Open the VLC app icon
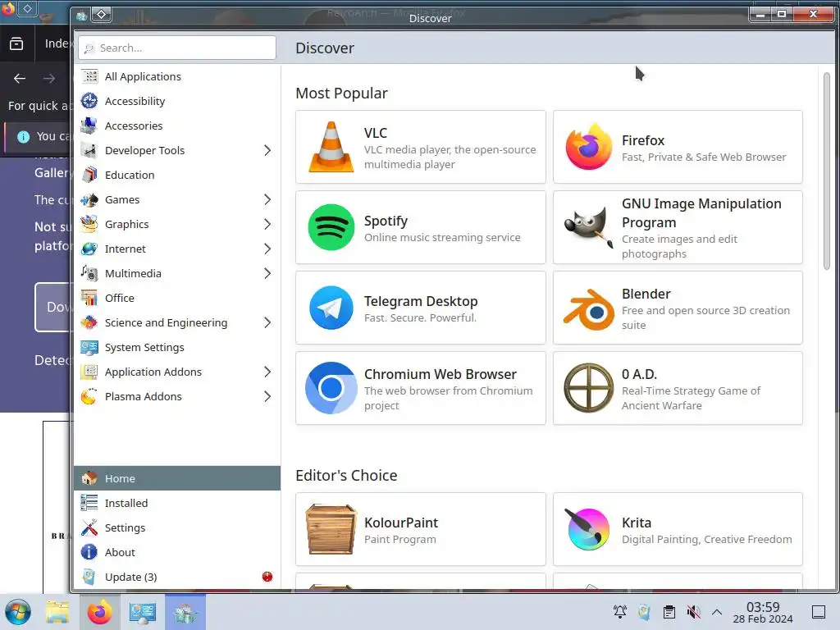Viewport: 840px width, 630px height. coord(331,147)
